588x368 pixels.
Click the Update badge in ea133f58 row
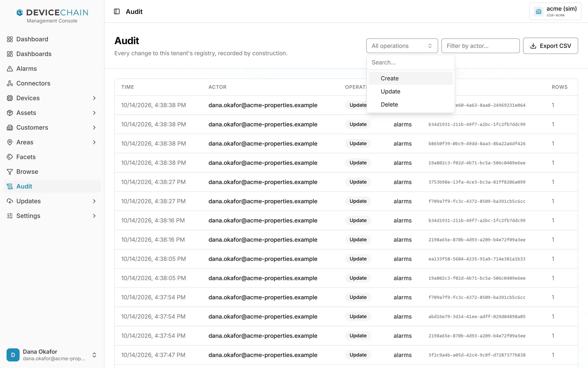tap(358, 259)
